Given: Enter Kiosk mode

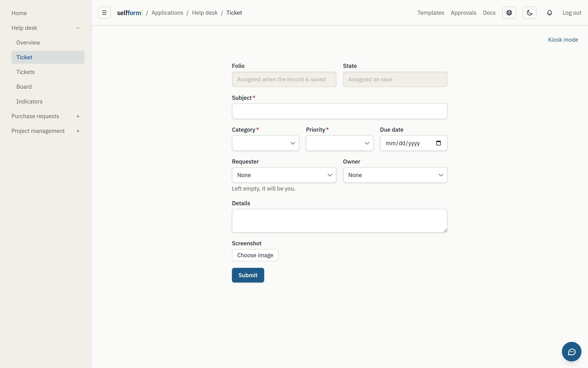Looking at the screenshot, I should pos(563,40).
